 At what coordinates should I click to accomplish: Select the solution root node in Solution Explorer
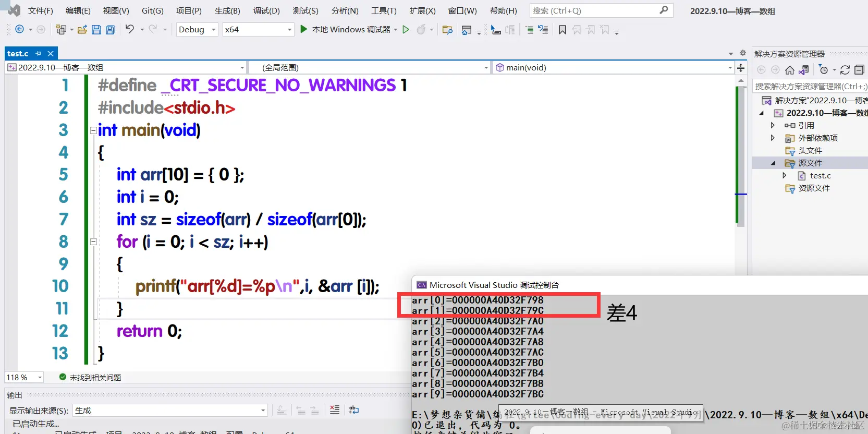click(x=815, y=100)
